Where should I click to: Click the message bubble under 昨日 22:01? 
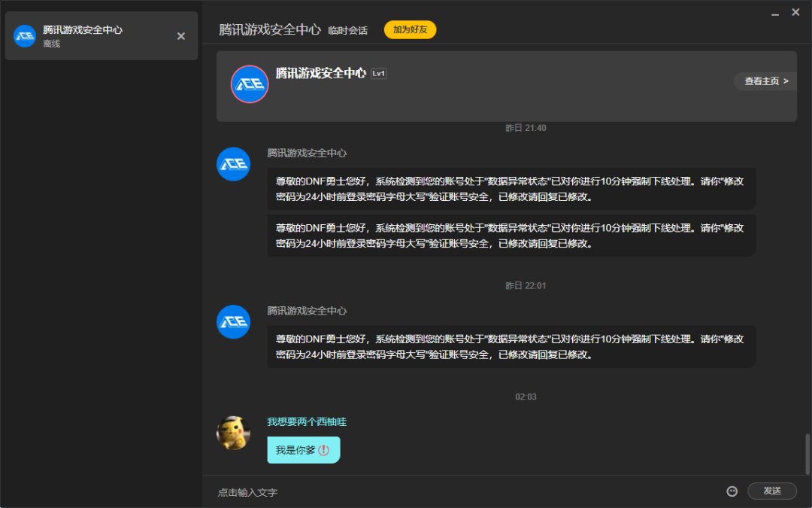pyautogui.click(x=511, y=347)
